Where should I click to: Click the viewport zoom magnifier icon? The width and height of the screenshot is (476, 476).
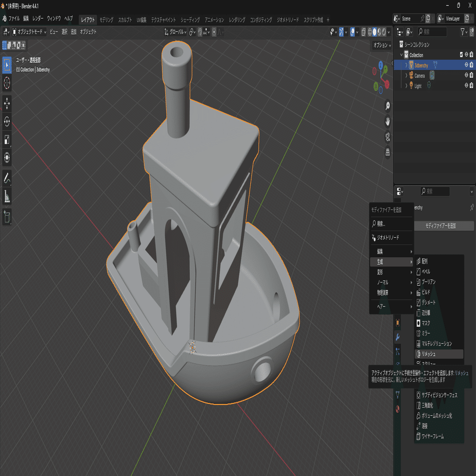[x=387, y=106]
